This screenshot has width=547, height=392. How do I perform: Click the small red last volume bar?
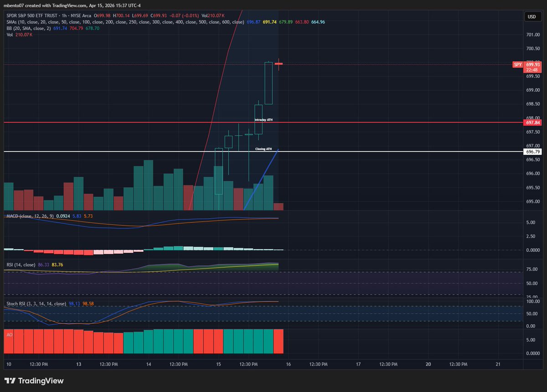tap(278, 207)
